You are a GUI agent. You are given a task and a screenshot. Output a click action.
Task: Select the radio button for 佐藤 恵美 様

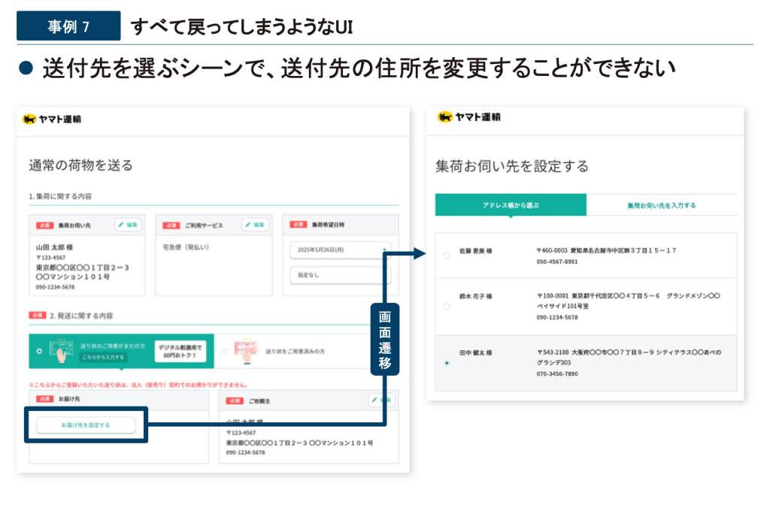447,255
